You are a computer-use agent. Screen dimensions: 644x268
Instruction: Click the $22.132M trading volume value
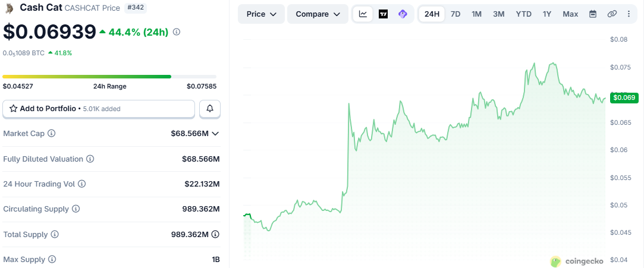(x=202, y=184)
